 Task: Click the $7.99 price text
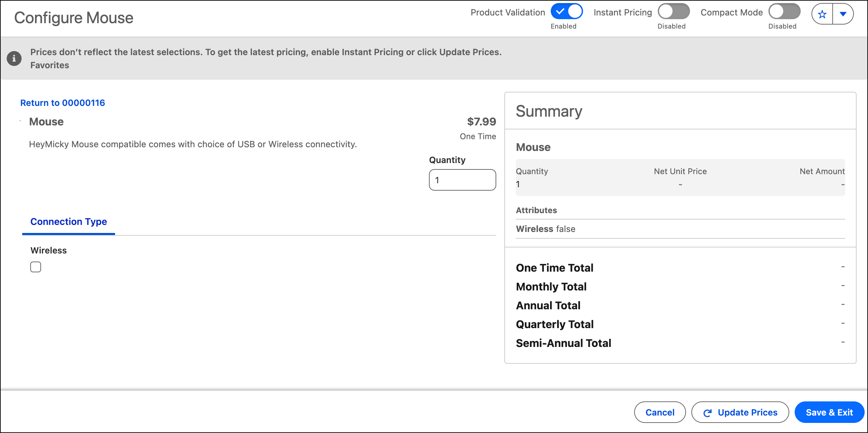(x=481, y=122)
